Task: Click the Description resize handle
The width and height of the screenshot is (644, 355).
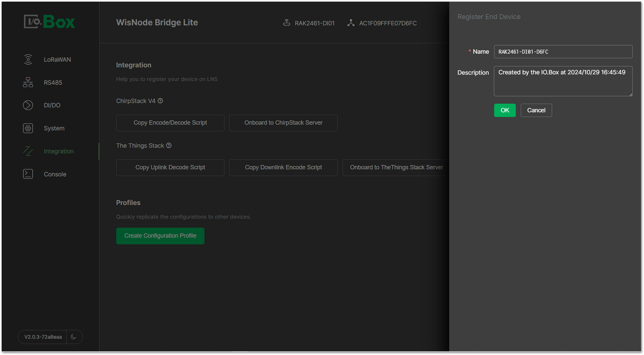Action: click(631, 94)
